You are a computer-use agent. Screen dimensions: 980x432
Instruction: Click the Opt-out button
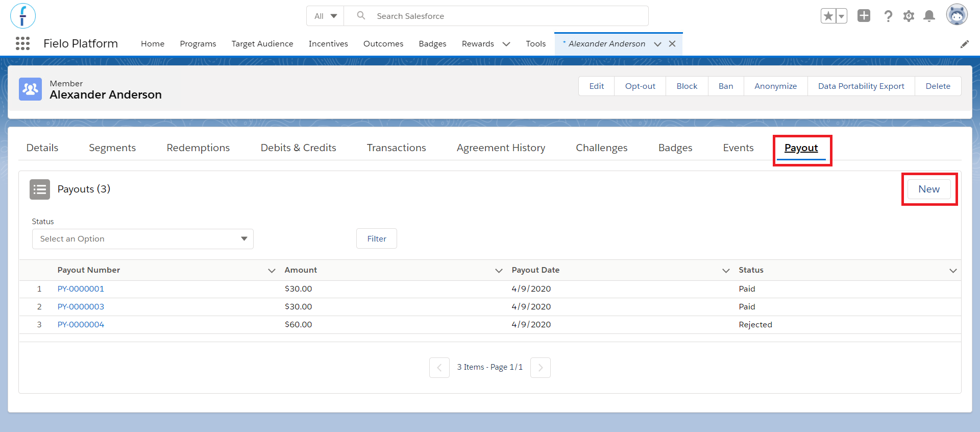[x=640, y=86]
